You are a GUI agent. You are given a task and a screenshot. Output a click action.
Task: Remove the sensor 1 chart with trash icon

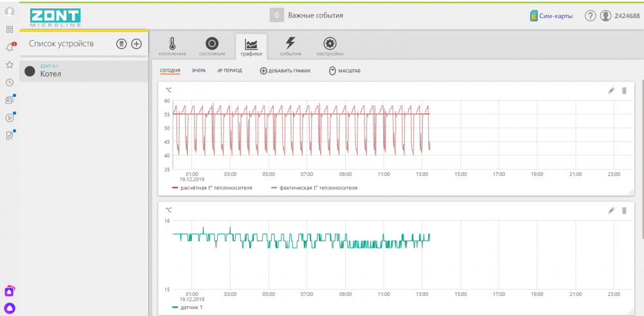pos(624,211)
